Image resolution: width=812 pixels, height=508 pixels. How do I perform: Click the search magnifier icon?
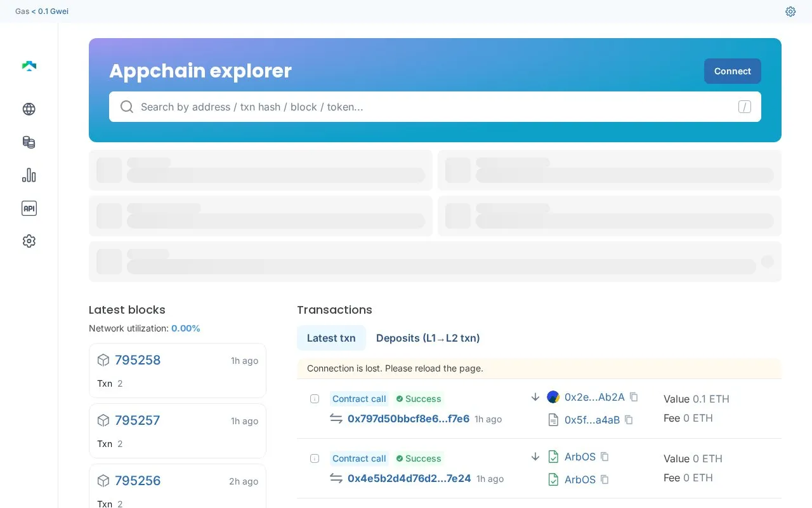pos(127,107)
